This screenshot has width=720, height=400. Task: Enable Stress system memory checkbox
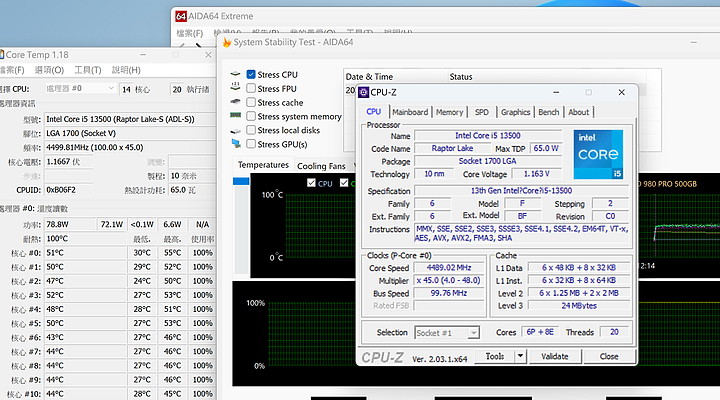[251, 116]
